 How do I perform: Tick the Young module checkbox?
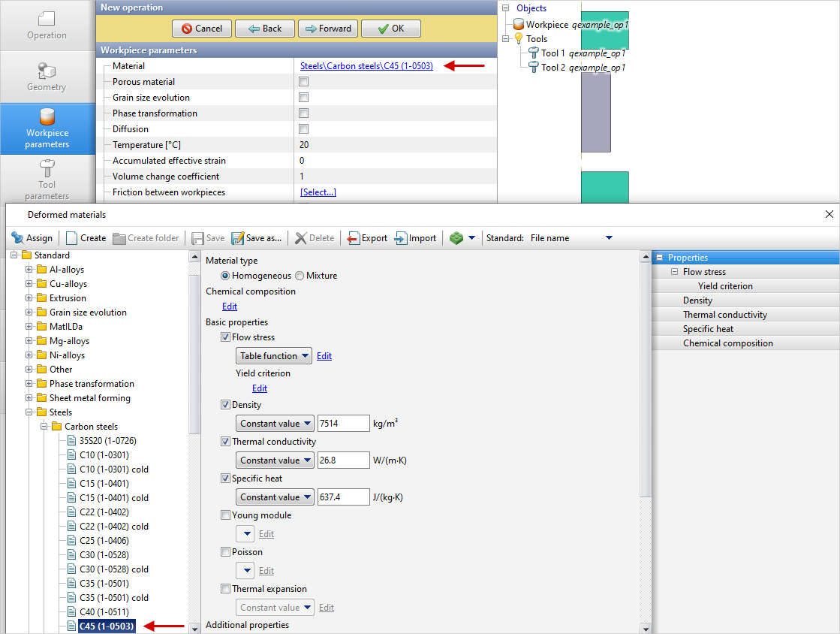click(x=226, y=515)
